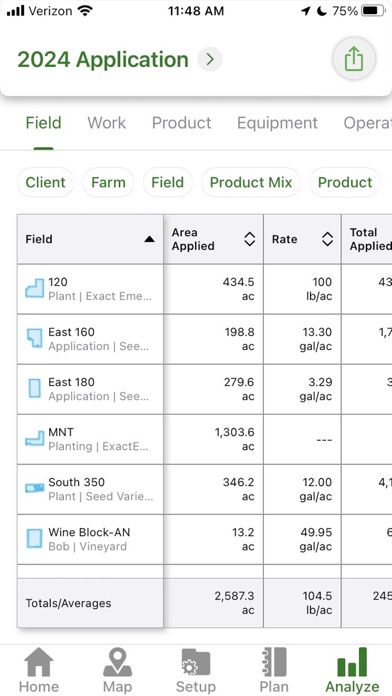Switch to the Work tab
Screen dimensions: 392x696
pyautogui.click(x=107, y=123)
